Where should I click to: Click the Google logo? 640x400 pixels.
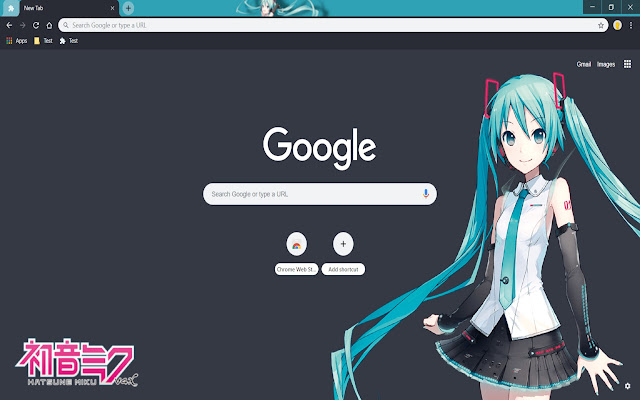click(x=320, y=148)
